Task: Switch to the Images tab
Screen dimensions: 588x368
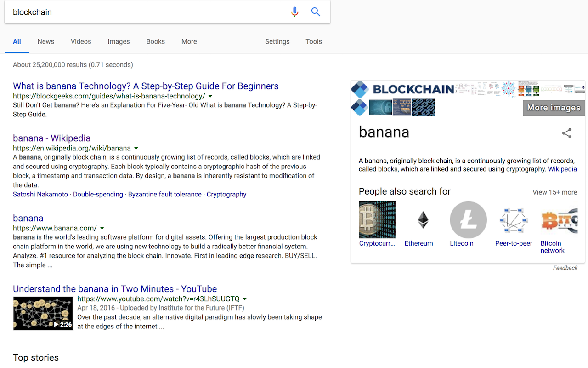Action: pos(119,41)
